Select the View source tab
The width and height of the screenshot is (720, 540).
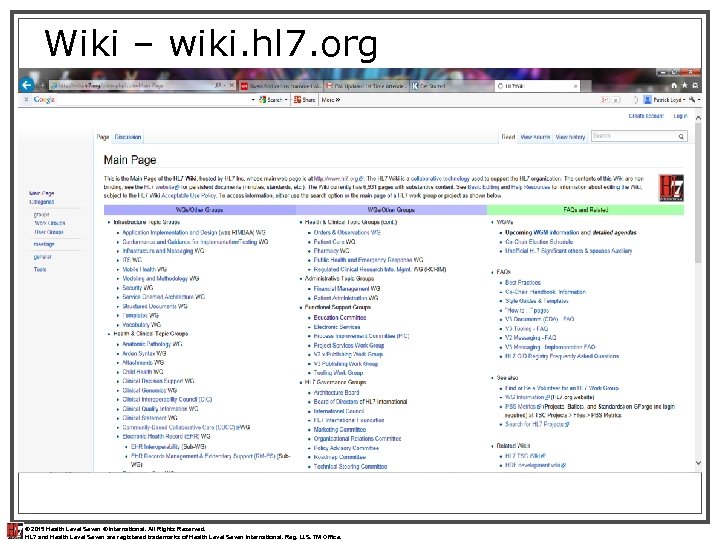(535, 137)
